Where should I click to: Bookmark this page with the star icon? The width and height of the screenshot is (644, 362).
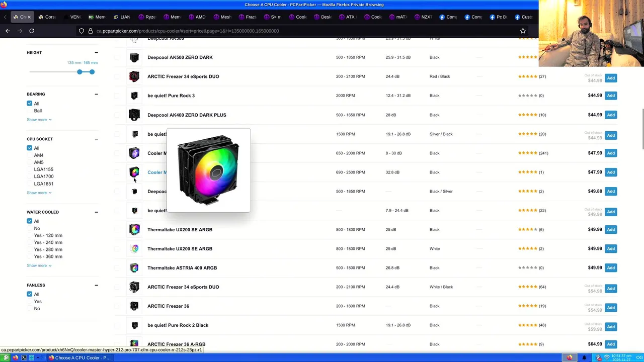(523, 31)
